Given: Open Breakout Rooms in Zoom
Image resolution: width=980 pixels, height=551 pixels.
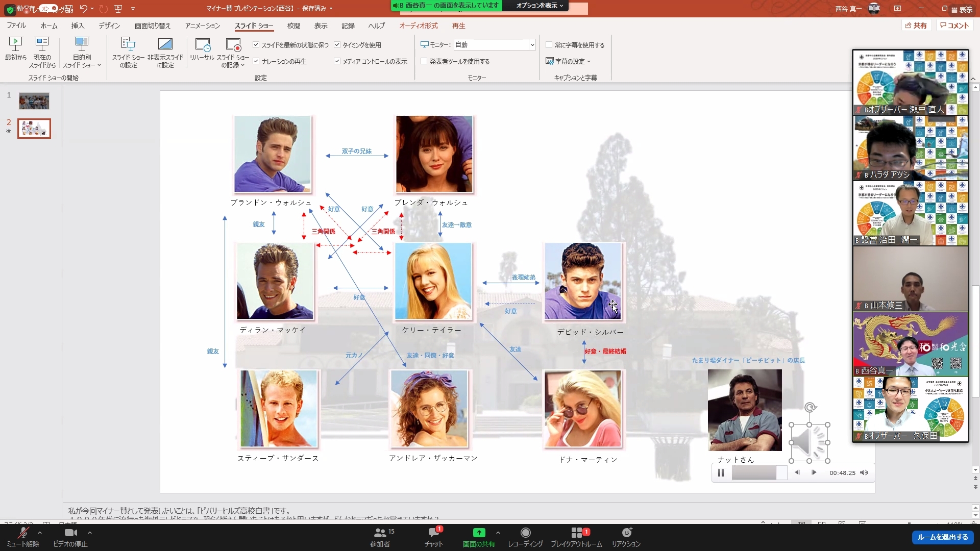Looking at the screenshot, I should pyautogui.click(x=576, y=537).
